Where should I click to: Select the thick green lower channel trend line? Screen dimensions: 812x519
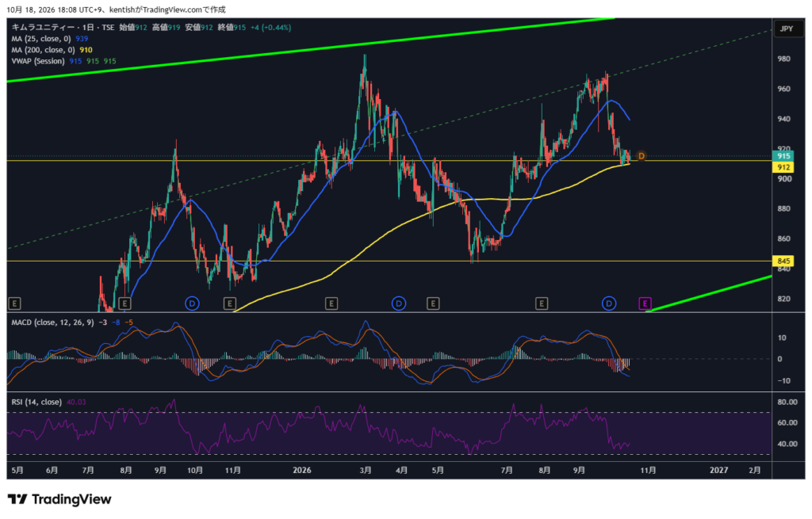[710, 294]
